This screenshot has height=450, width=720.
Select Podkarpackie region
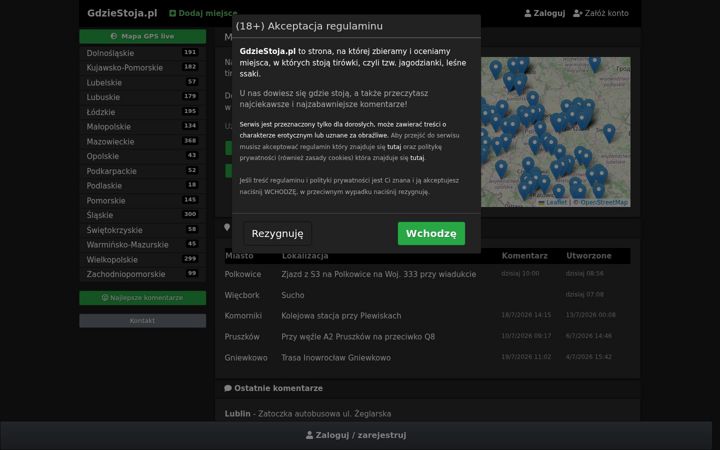pos(143,171)
